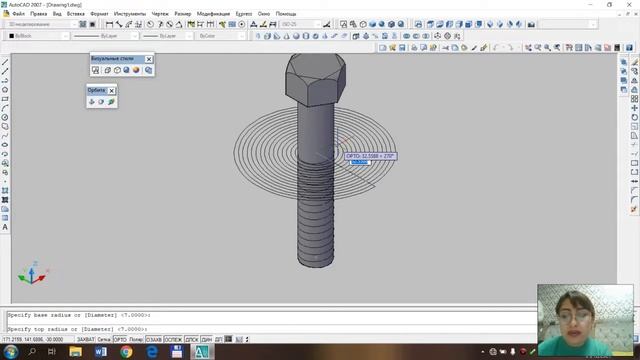Select the Erase tool in Modify toolbar

coord(634,62)
